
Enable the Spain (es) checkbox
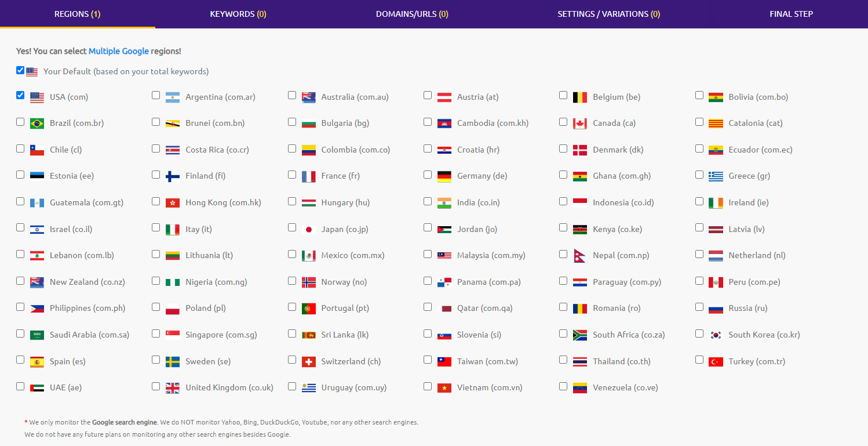[20, 360]
